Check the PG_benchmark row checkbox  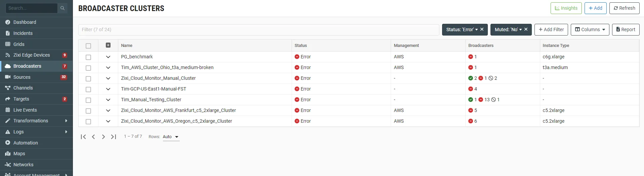click(88, 57)
